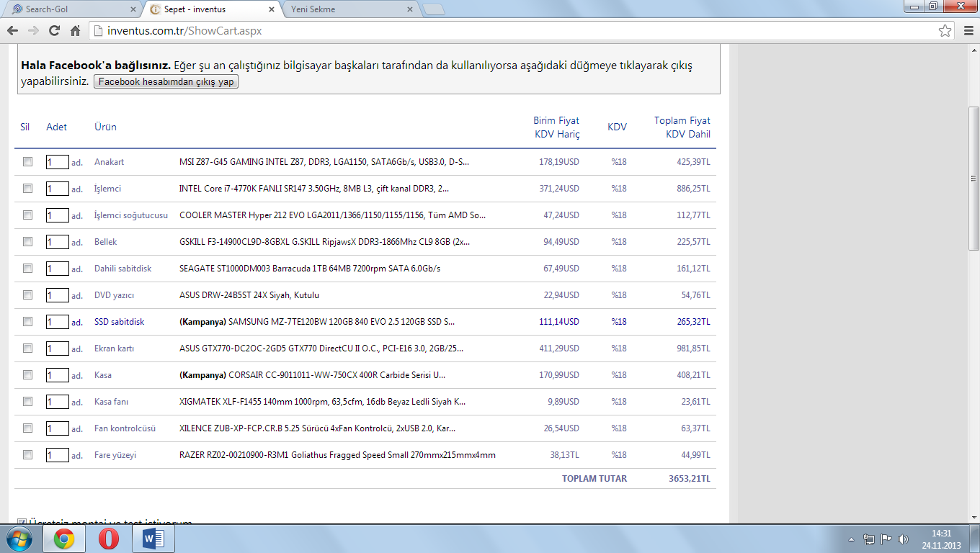Open the ASUS DRW-24B5ST product link
The image size is (980, 553).
pyautogui.click(x=249, y=295)
